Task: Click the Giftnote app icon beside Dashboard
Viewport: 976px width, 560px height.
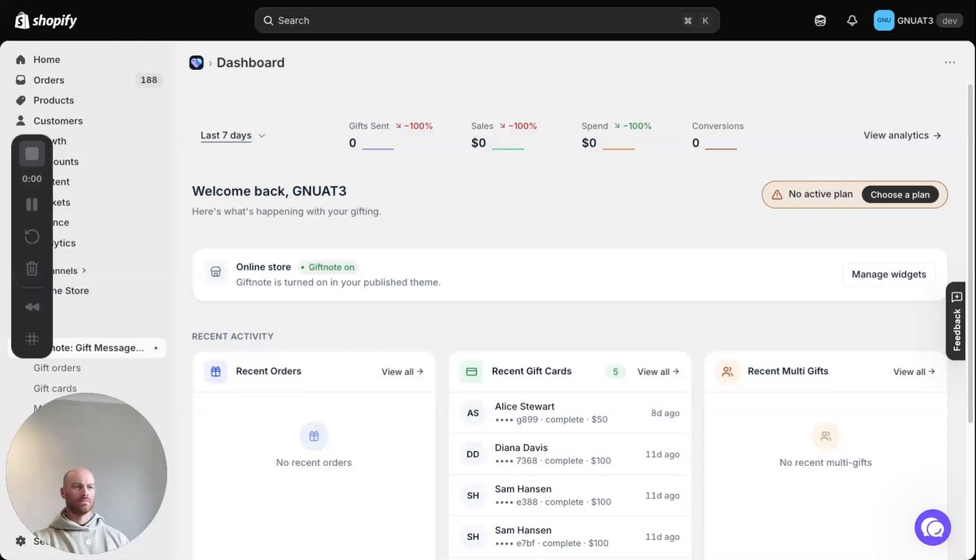Action: [x=197, y=63]
